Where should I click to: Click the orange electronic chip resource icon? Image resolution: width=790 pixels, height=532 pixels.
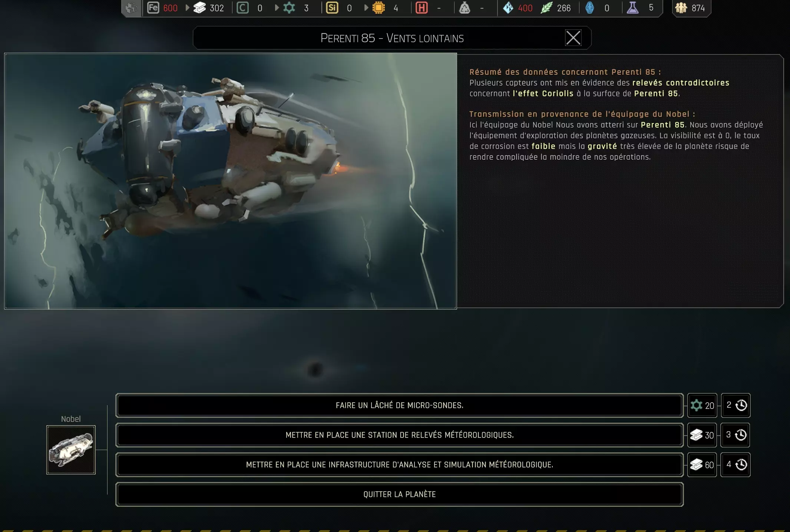(379, 8)
